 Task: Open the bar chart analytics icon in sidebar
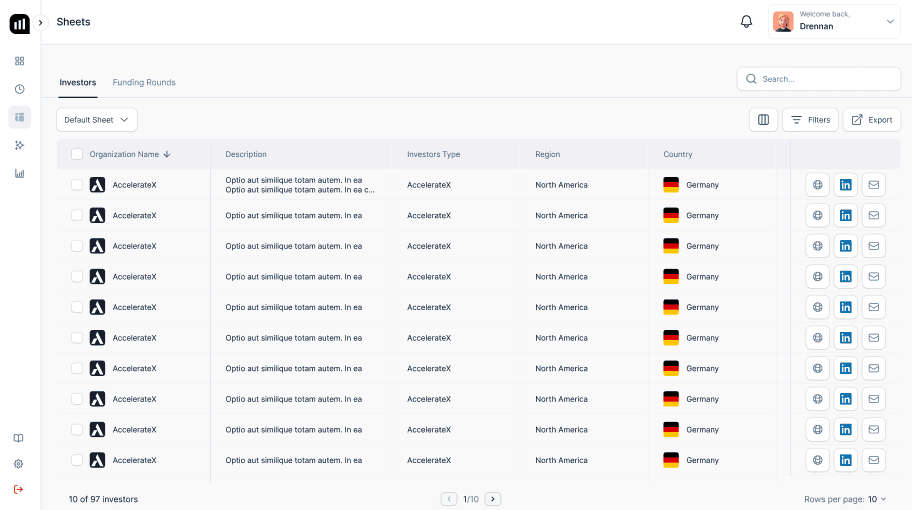(19, 173)
